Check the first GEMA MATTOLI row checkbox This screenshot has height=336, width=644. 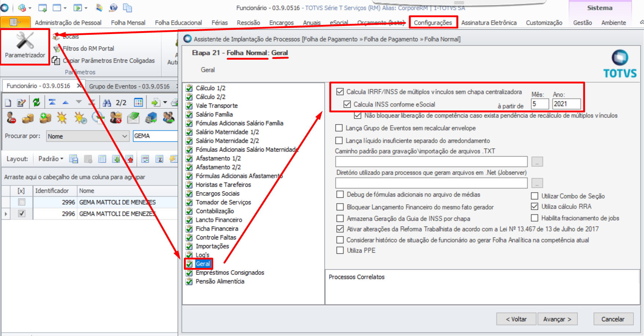(x=22, y=202)
